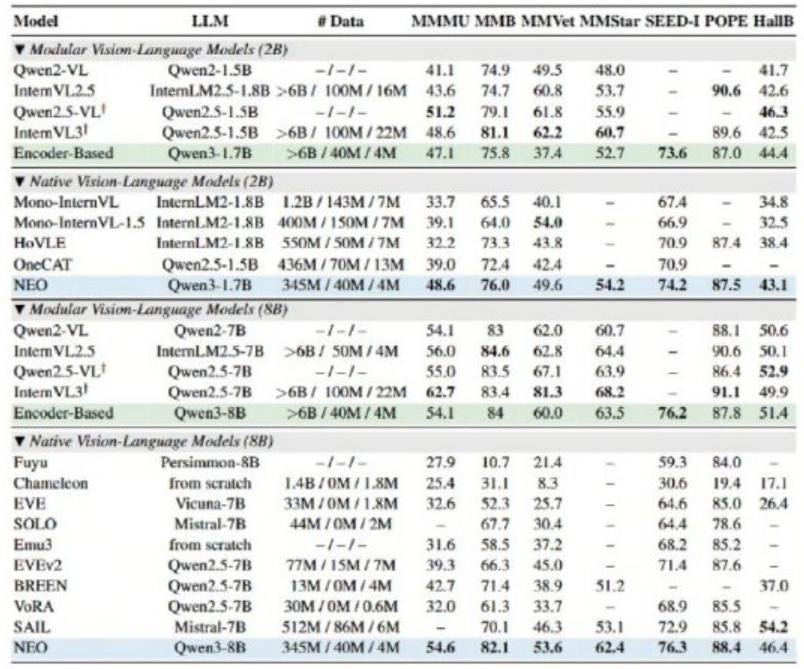Viewport: 804px width, 669px height.
Task: Click the "VoRA" model name
Action: tap(34, 606)
